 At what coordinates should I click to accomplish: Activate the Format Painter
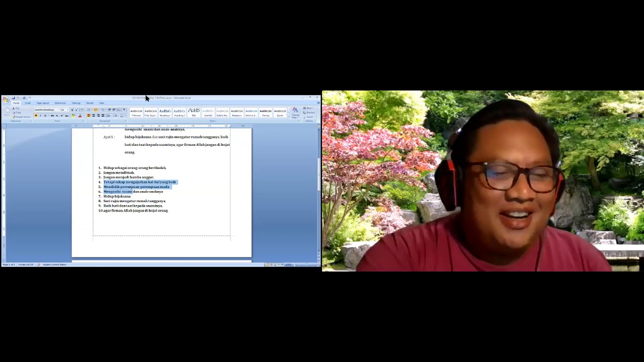pos(22,117)
